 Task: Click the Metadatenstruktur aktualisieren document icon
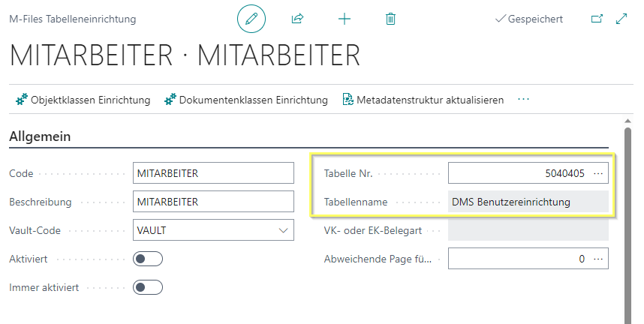348,100
